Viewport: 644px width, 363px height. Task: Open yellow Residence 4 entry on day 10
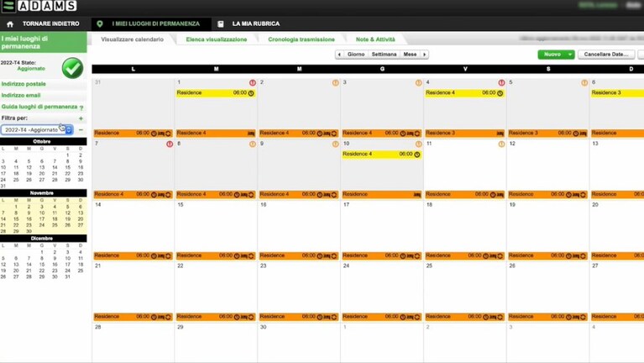tap(381, 155)
